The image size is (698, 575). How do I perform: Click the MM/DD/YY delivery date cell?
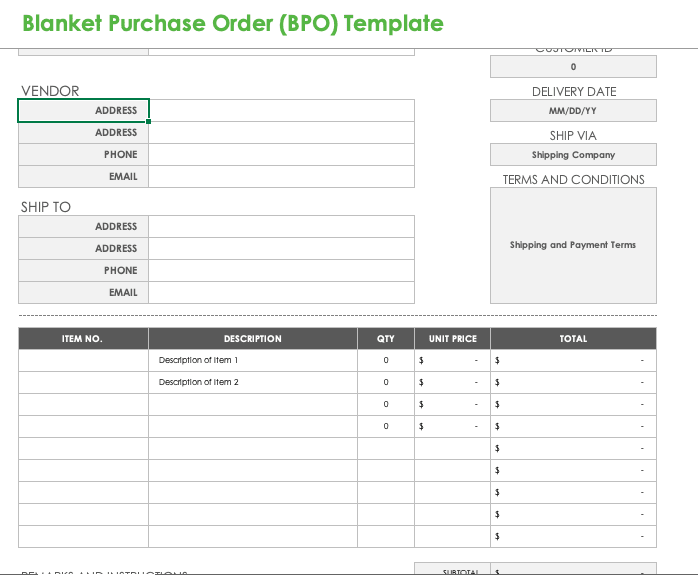(573, 110)
